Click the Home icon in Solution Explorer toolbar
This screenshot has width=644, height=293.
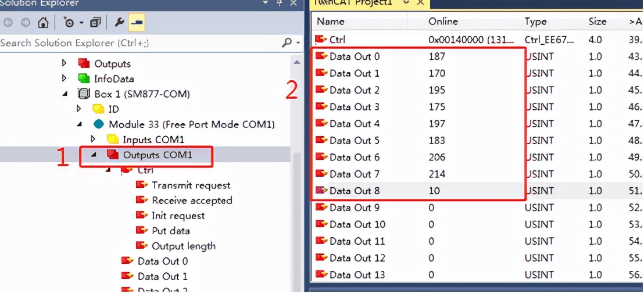(x=42, y=23)
